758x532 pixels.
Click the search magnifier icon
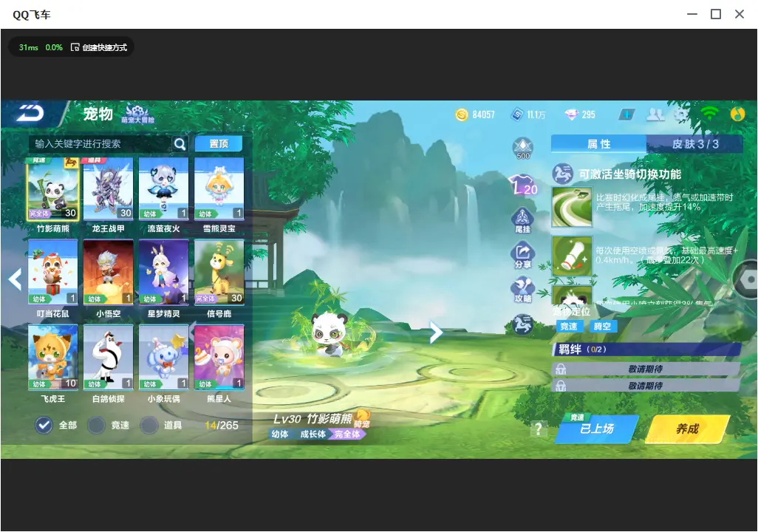point(180,143)
